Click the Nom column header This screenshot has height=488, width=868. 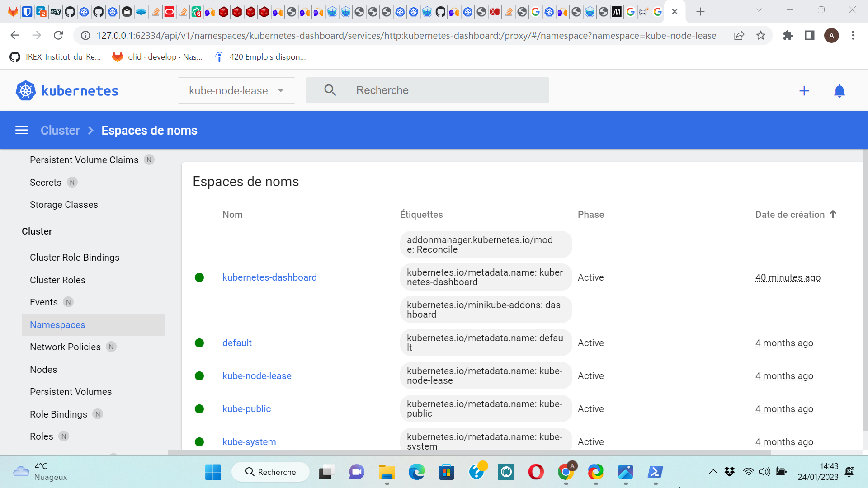click(232, 215)
